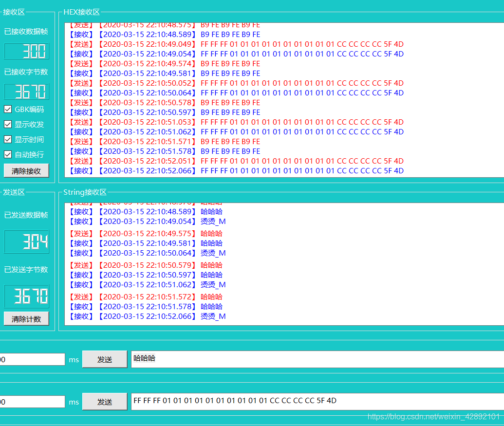Click the 已发送字节数 counter display
Image resolution: width=504 pixels, height=426 pixels.
[26, 296]
